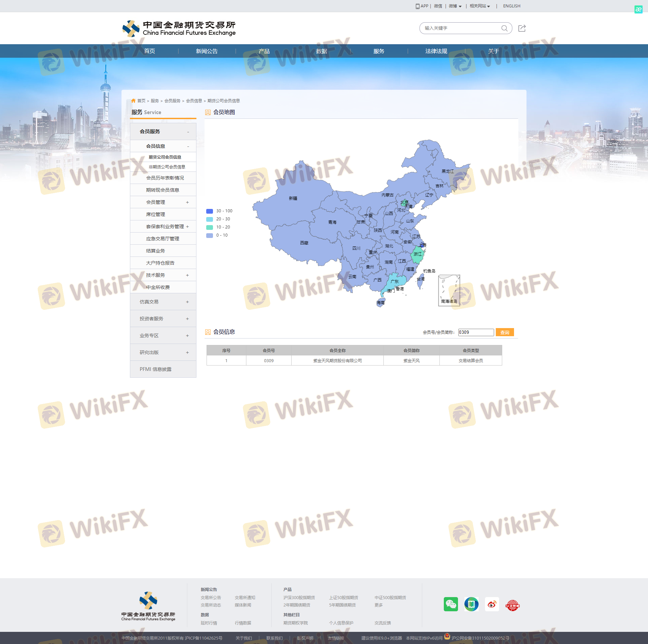Open the WeChat icon in footer
648x644 pixels.
(451, 604)
